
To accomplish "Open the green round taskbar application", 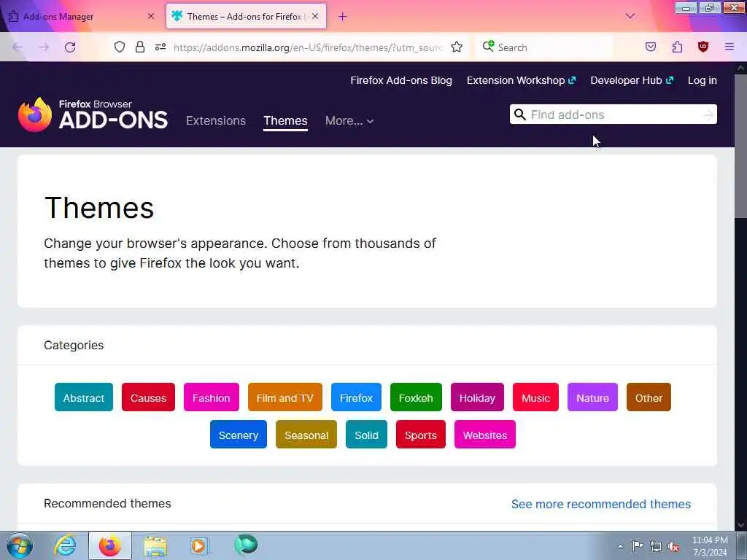I will tap(246, 544).
